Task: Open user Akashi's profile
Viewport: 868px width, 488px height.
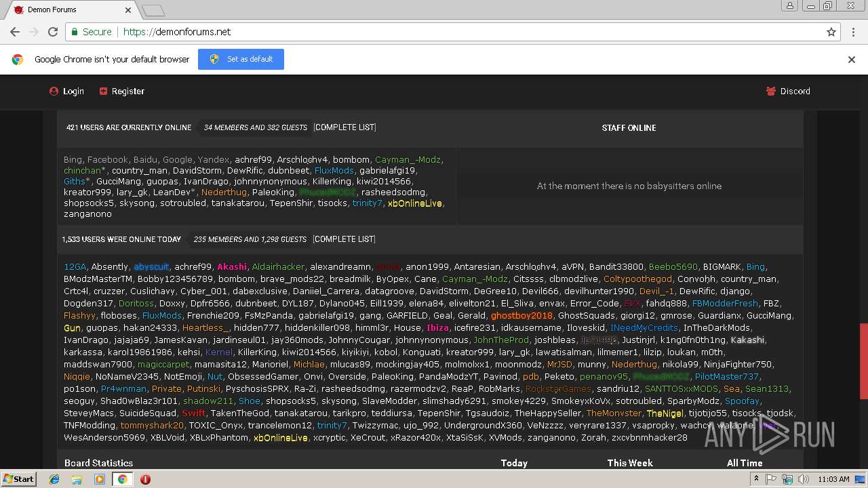Action: 232,267
